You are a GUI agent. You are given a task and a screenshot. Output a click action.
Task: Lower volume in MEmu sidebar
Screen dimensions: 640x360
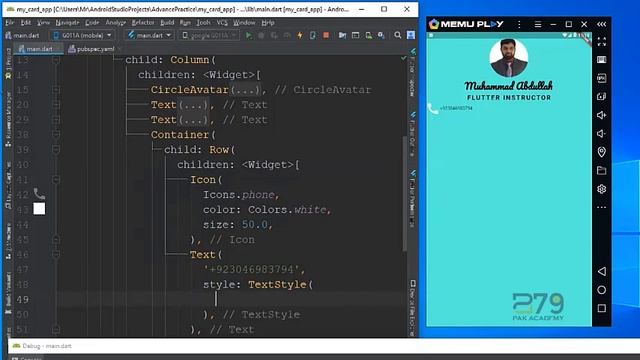[x=602, y=133]
